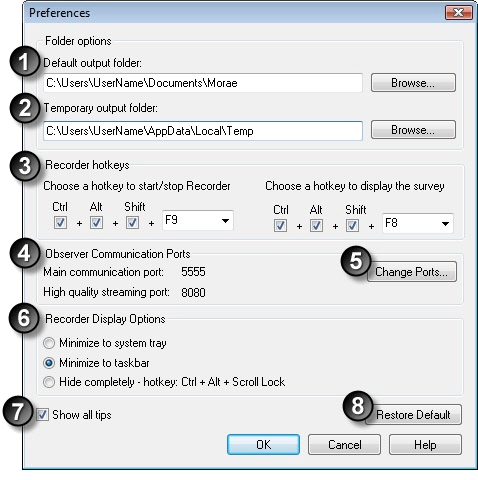The width and height of the screenshot is (478, 480).
Task: Open Help for Preferences dialog
Action: coord(425,445)
